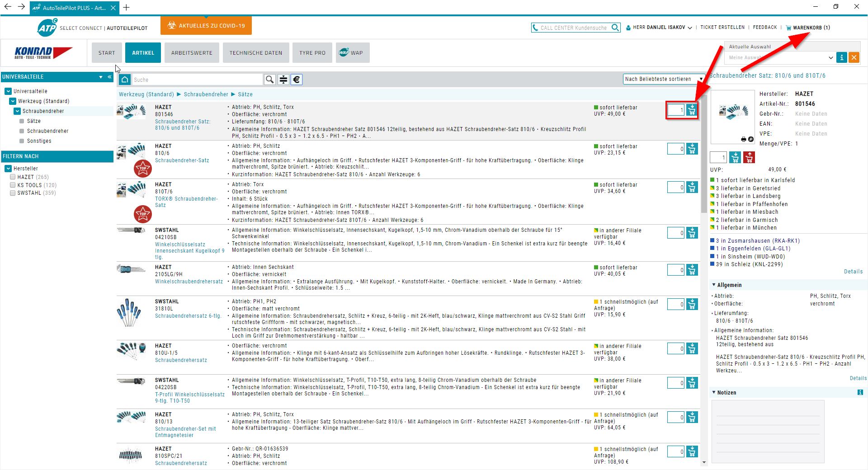Click the FEEDBACK link
Image resolution: width=868 pixels, height=470 pixels.
[x=765, y=28]
